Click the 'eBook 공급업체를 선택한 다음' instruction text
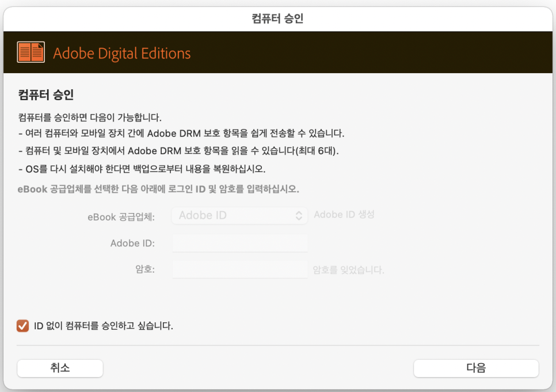 tap(158, 189)
